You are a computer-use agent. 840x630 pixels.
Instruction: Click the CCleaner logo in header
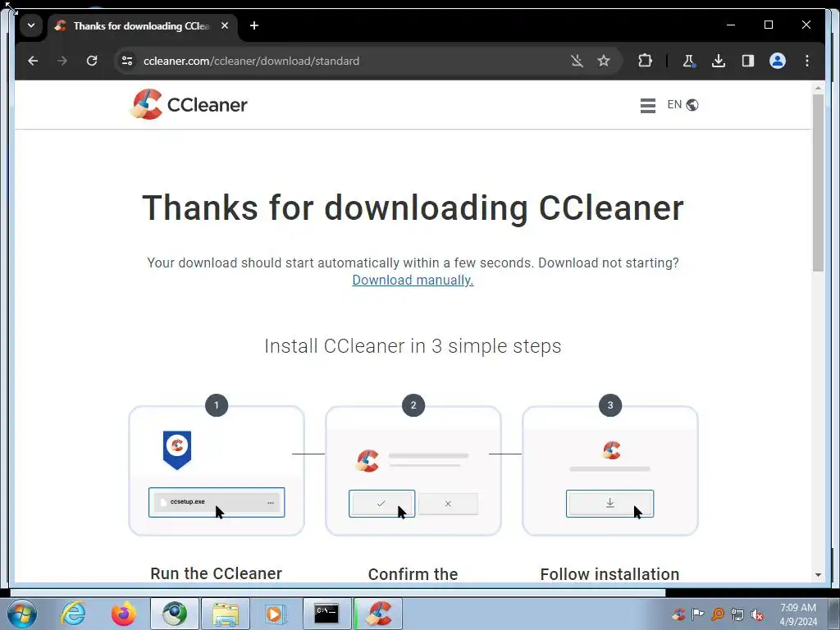point(189,104)
